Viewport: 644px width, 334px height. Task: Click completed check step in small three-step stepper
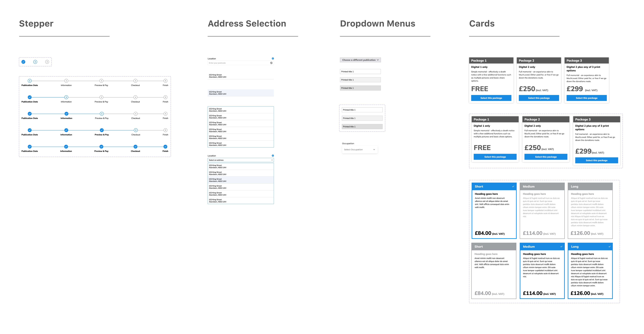coord(23,62)
